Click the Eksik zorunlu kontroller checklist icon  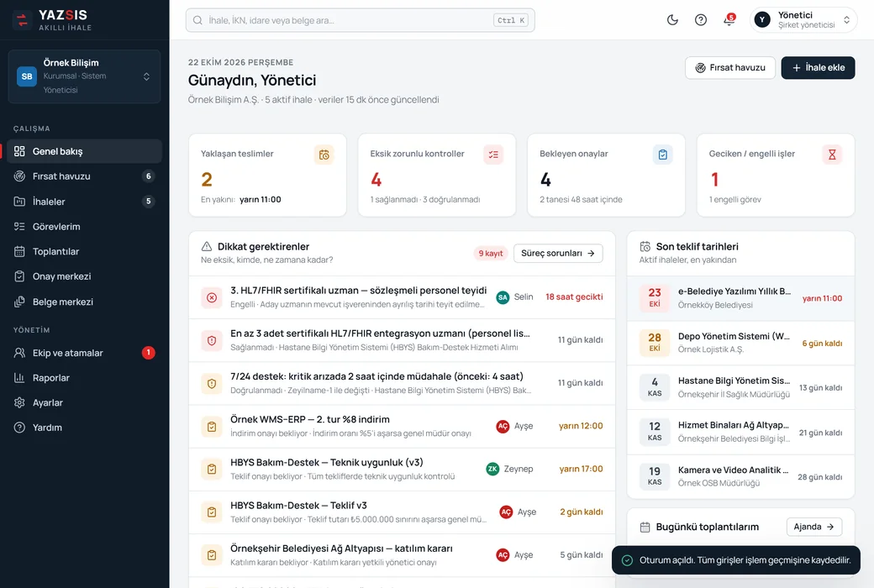coord(493,155)
